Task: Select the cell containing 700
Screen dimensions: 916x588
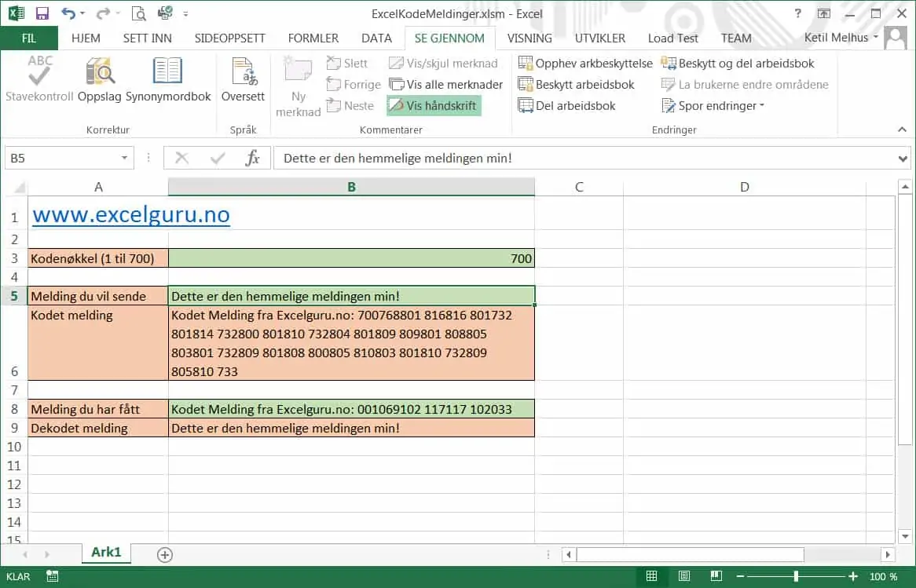Action: (351, 258)
